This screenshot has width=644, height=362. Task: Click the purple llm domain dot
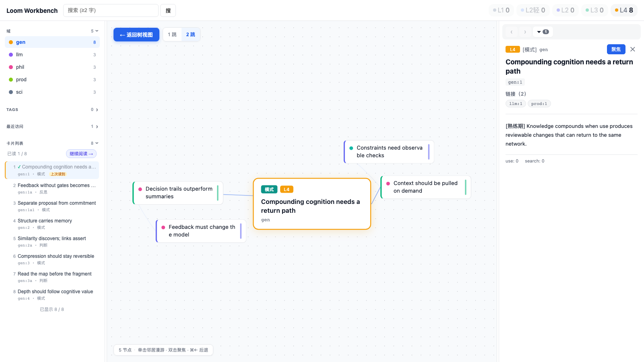[x=11, y=55]
